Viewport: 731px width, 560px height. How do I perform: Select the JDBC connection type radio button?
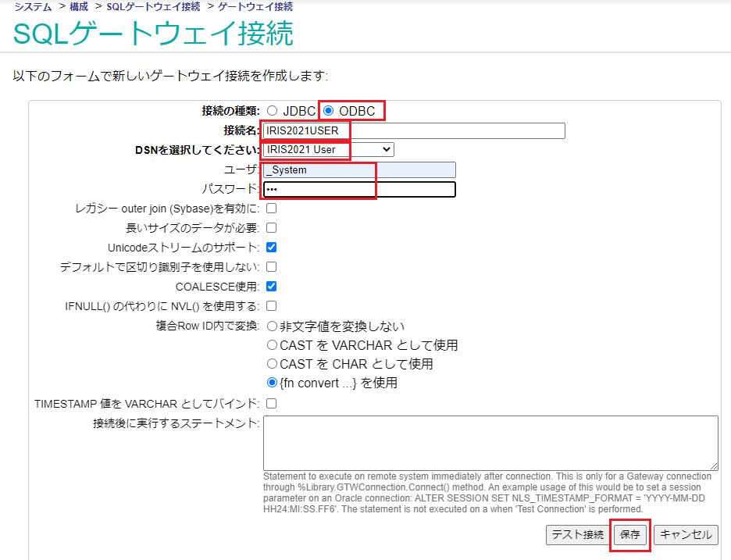(x=272, y=111)
